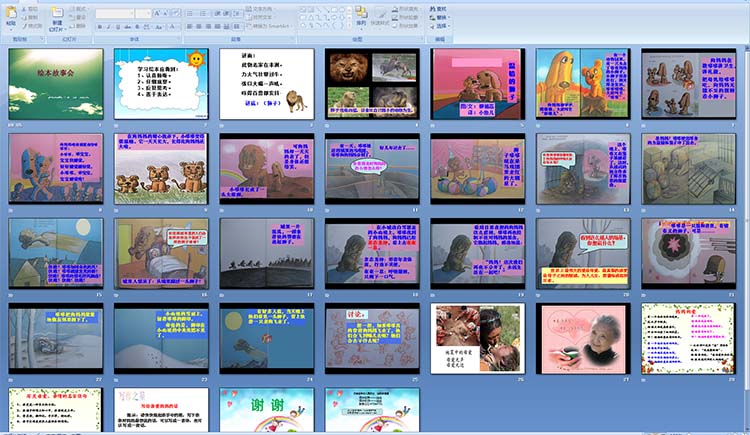Click the Quick Styles button
The image size is (750, 435).
coord(380,17)
